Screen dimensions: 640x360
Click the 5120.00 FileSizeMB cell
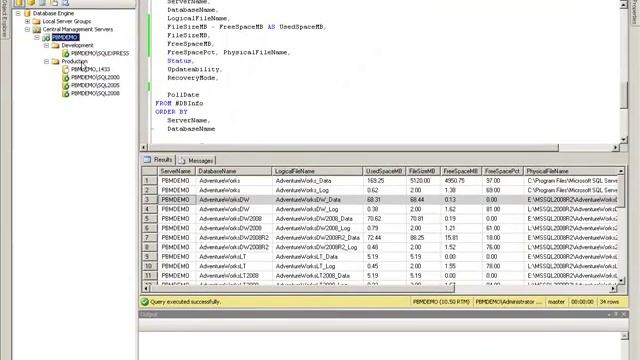tap(423, 180)
